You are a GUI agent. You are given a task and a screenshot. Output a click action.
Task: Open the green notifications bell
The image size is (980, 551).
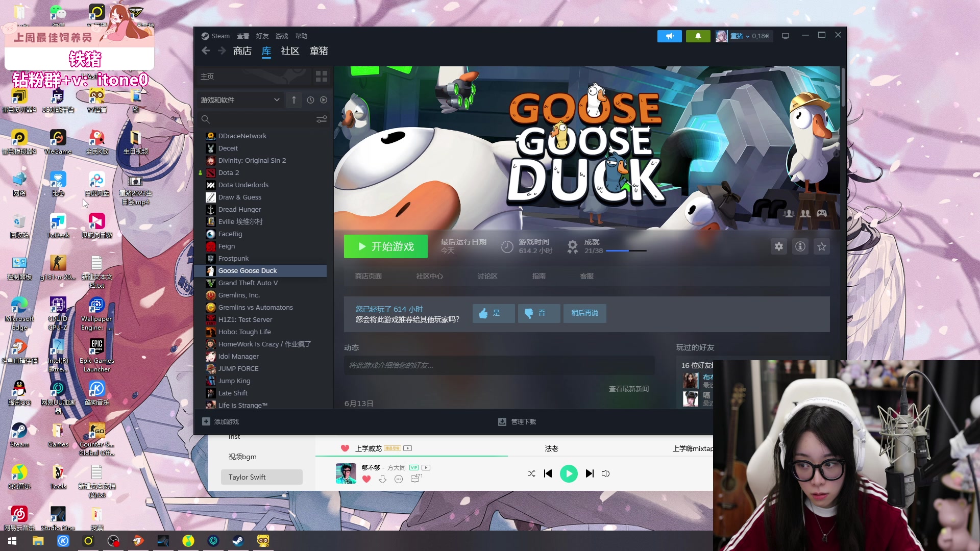coord(698,36)
